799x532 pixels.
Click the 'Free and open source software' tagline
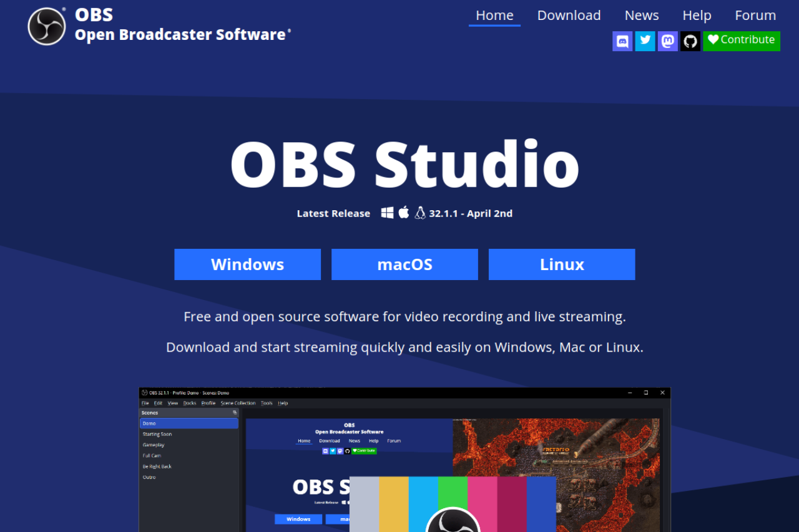(x=404, y=317)
